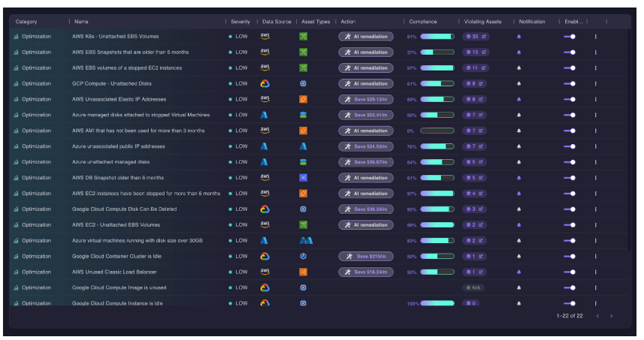Viewport: 644px width, 340px height.
Task: Open the three-dot menu for AWS K8s Unattached EBS Volumes
Action: (x=596, y=37)
